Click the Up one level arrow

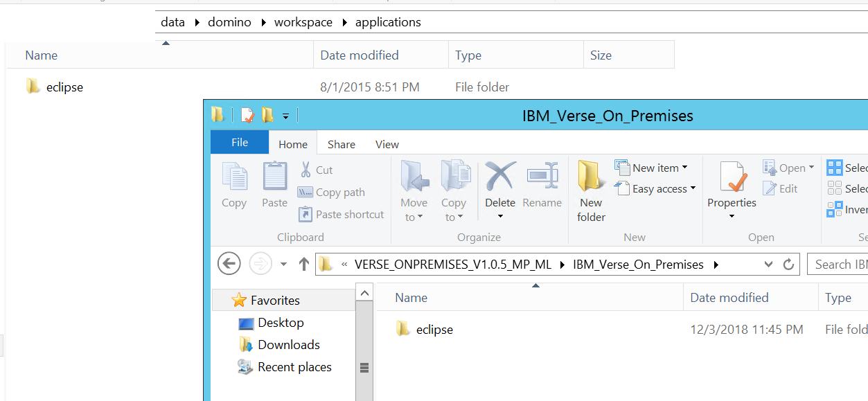[303, 264]
